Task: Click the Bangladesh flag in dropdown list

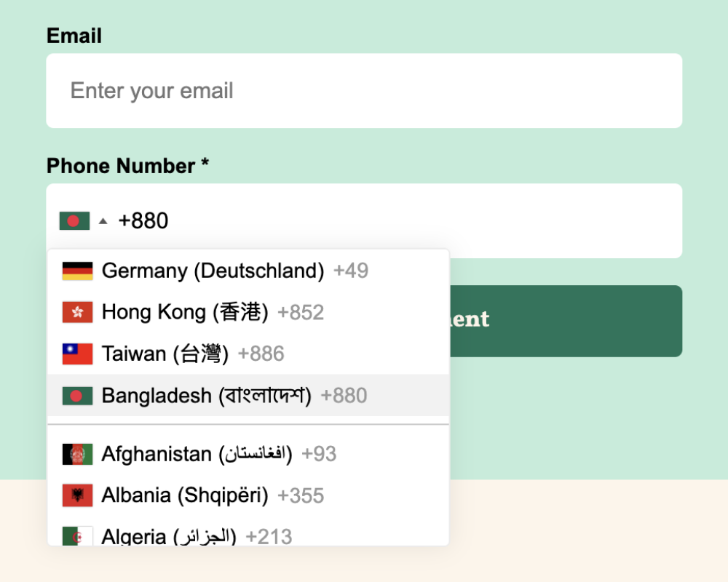Action: click(x=77, y=396)
